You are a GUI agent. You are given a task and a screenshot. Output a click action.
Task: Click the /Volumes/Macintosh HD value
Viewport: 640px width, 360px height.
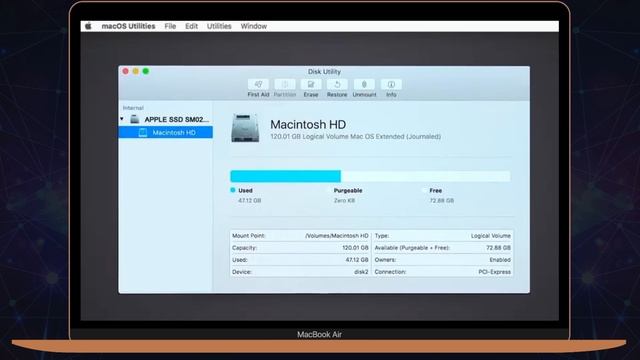click(337, 236)
